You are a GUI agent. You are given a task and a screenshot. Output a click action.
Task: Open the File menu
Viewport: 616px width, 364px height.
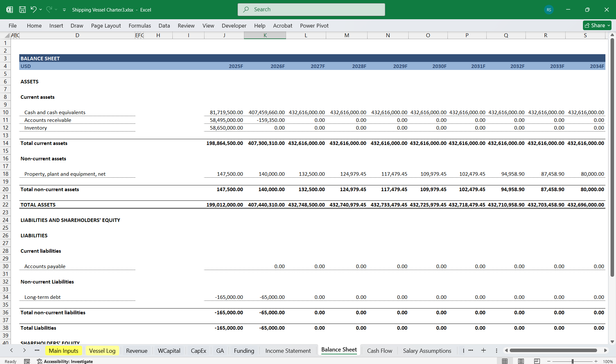pos(13,26)
